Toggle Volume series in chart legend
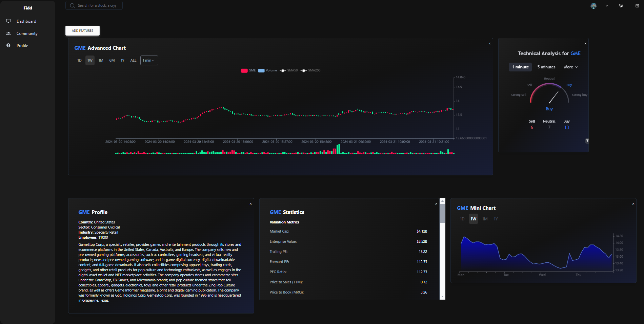Viewport: 644px width, 324px height. pyautogui.click(x=267, y=70)
